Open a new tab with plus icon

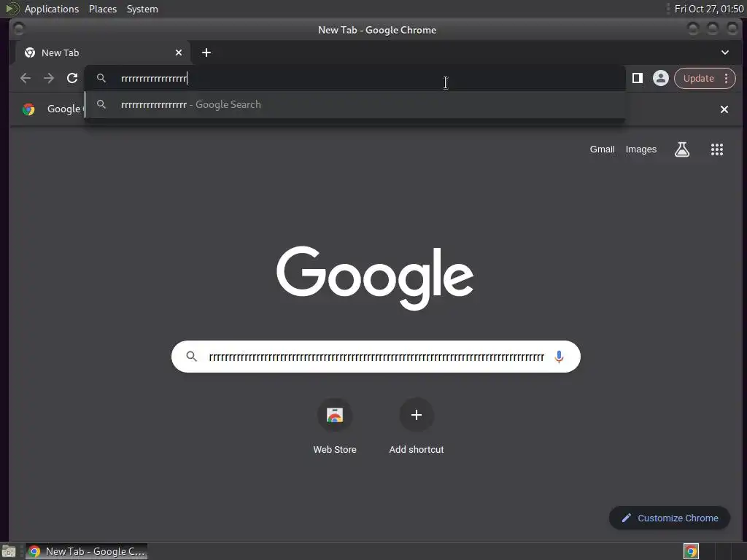pyautogui.click(x=206, y=52)
